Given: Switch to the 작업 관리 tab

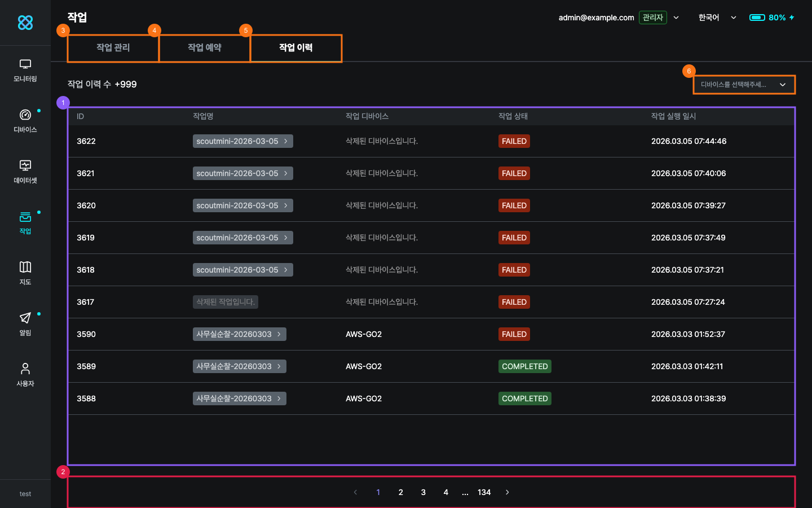Looking at the screenshot, I should click(113, 48).
